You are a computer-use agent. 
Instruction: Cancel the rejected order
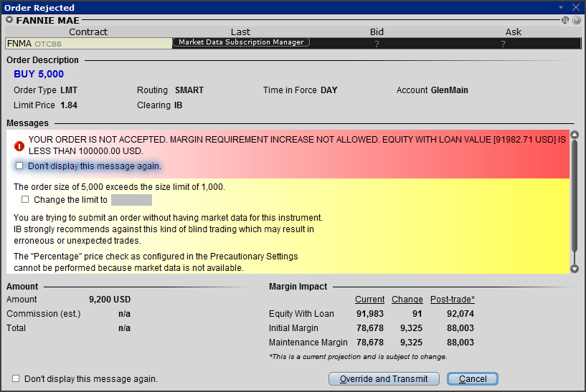coord(473,379)
